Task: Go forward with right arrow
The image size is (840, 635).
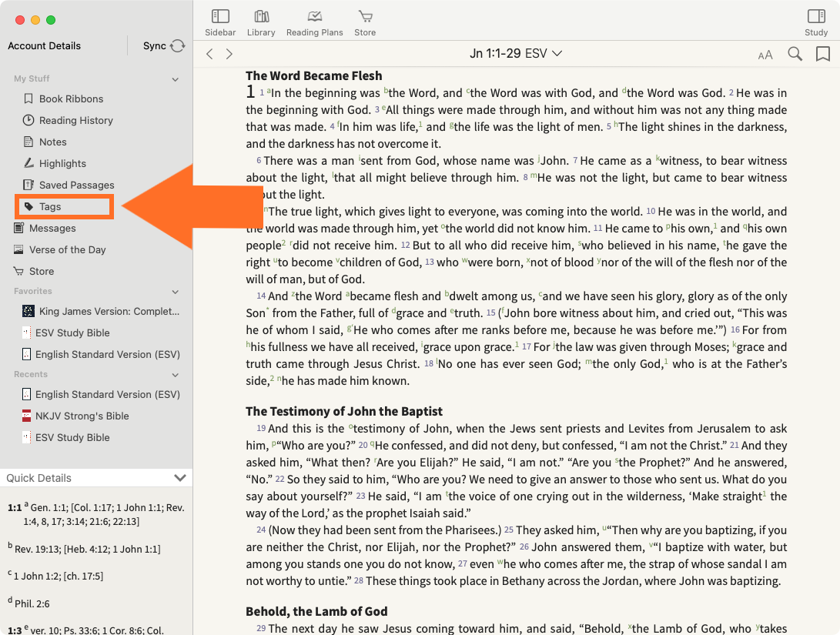Action: 229,54
